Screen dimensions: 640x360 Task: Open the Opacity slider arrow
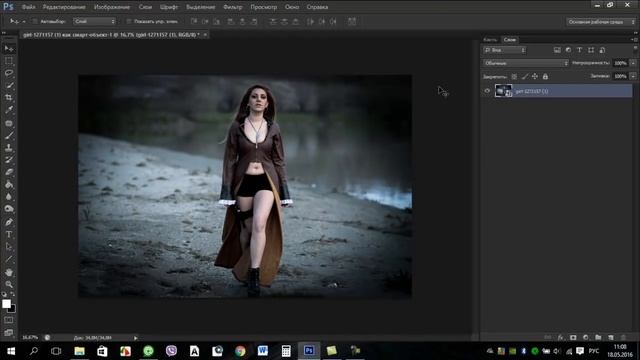pyautogui.click(x=633, y=63)
